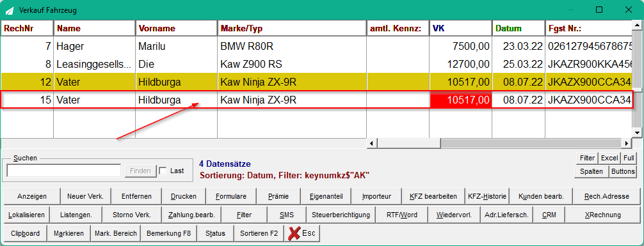This screenshot has height=246, width=644.
Task: Click the Importeur button
Action: point(376,196)
